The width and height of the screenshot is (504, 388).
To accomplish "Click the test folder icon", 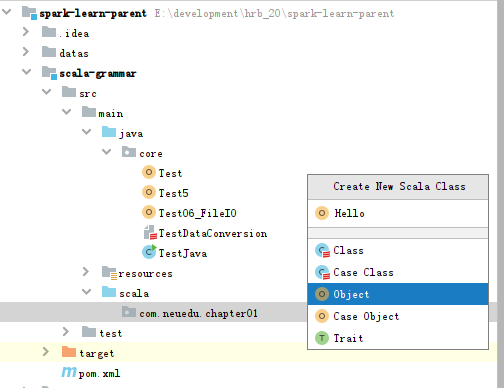I will click(x=89, y=332).
